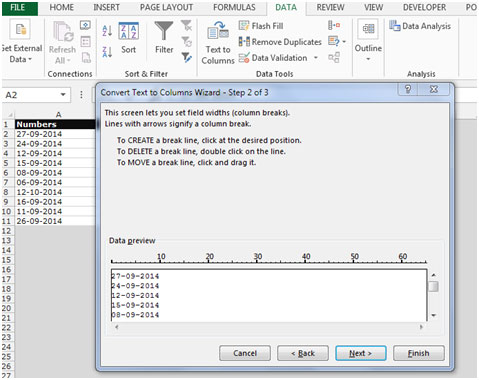
Task: Close the Text to Columns wizard
Action: point(433,89)
